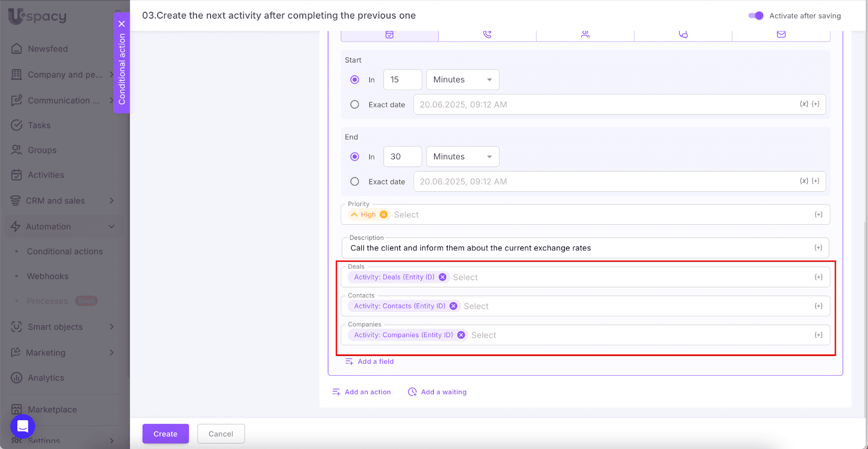868x449 pixels.
Task: Open the Priority select dropdown
Action: pos(597,215)
